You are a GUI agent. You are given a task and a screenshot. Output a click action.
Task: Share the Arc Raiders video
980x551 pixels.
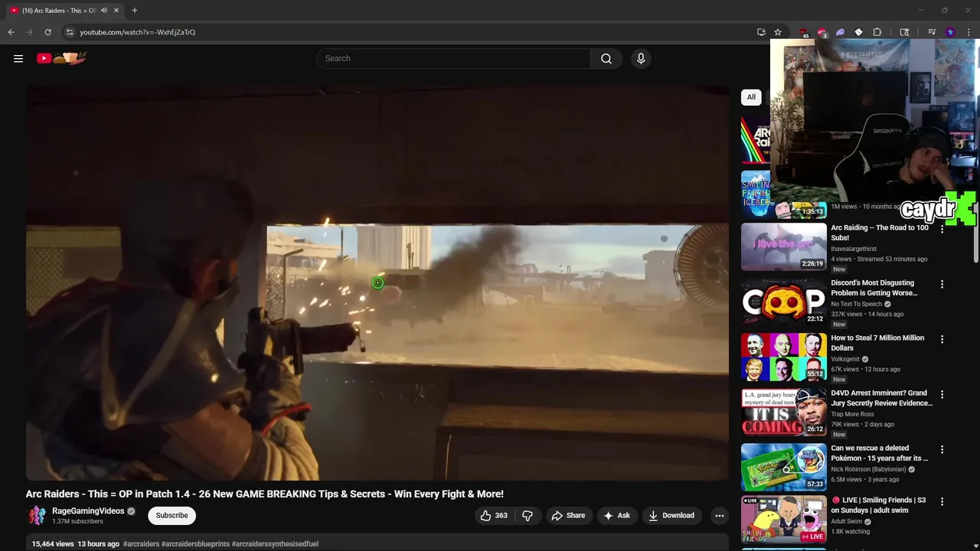(x=568, y=516)
